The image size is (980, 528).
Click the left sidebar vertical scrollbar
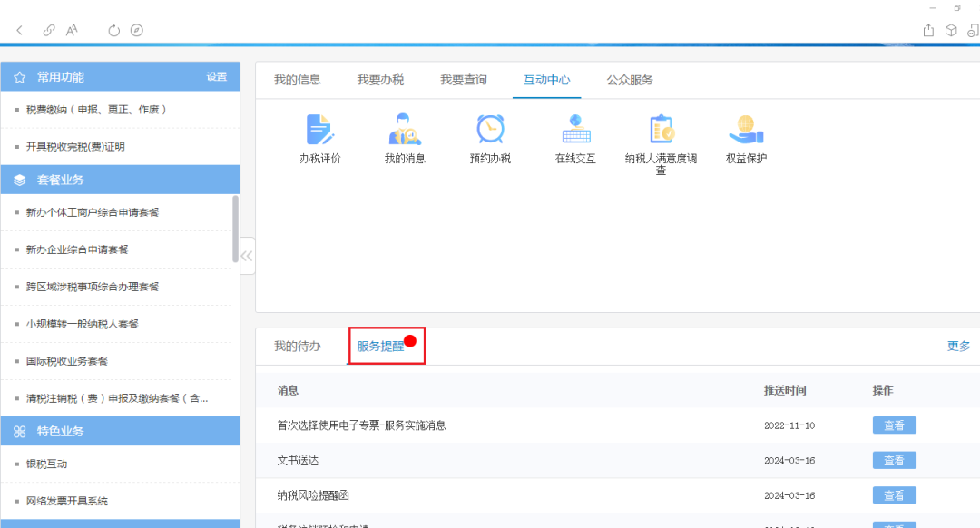tap(236, 227)
